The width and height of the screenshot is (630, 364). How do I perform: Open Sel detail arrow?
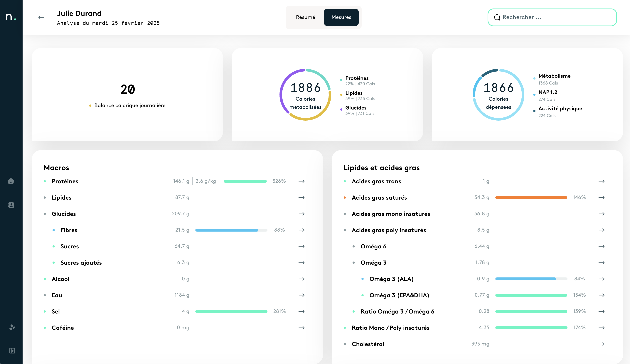(301, 311)
